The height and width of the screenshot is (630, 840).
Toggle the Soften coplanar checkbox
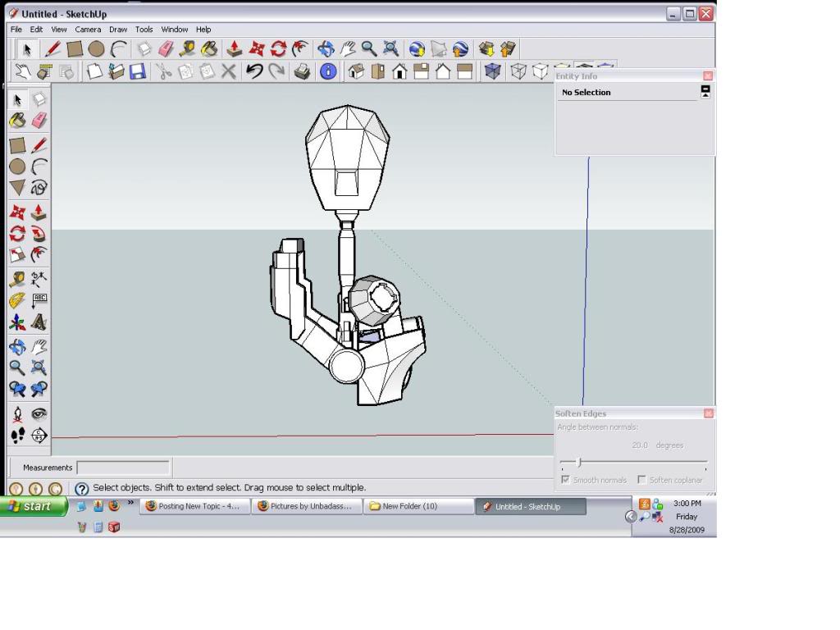(641, 479)
